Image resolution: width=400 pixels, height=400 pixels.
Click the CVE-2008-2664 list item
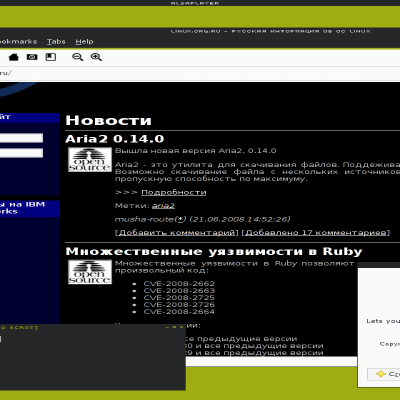pyautogui.click(x=179, y=312)
